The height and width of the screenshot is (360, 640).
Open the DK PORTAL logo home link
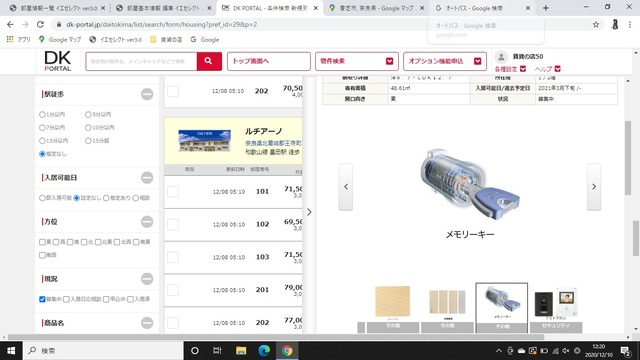(58, 61)
